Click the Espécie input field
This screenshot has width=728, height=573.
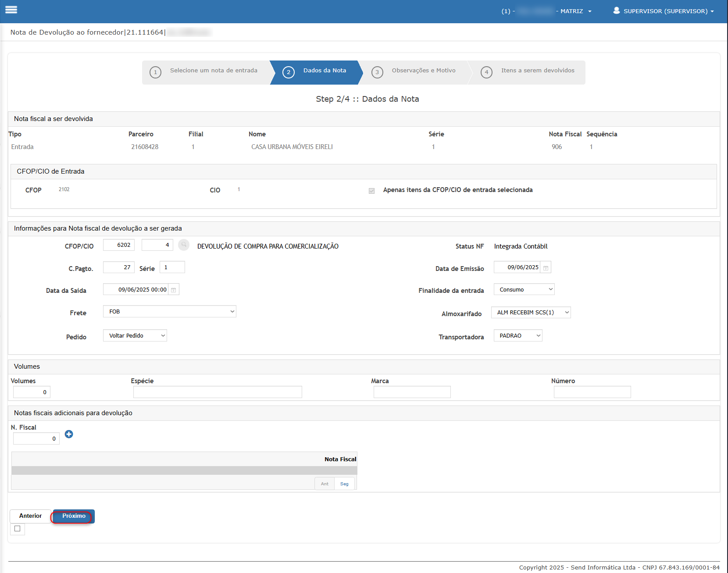[218, 392]
